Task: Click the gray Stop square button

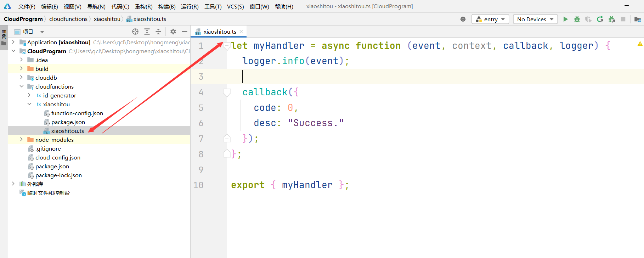Action: coord(623,19)
